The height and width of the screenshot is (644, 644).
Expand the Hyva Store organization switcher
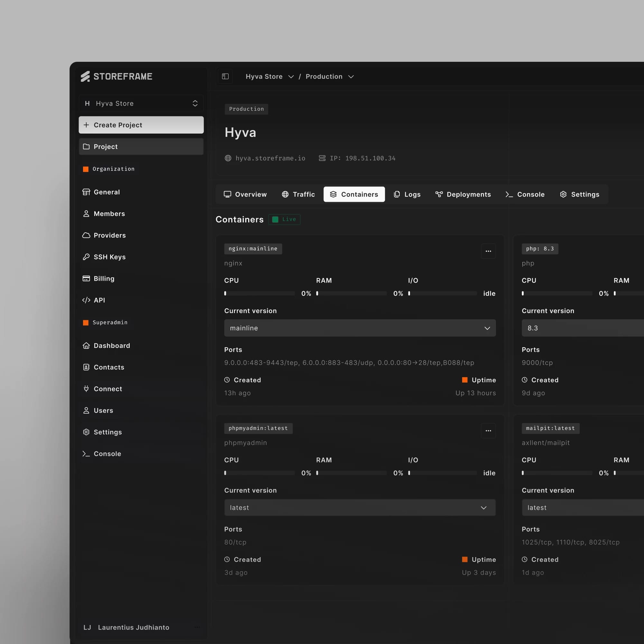[x=141, y=103]
